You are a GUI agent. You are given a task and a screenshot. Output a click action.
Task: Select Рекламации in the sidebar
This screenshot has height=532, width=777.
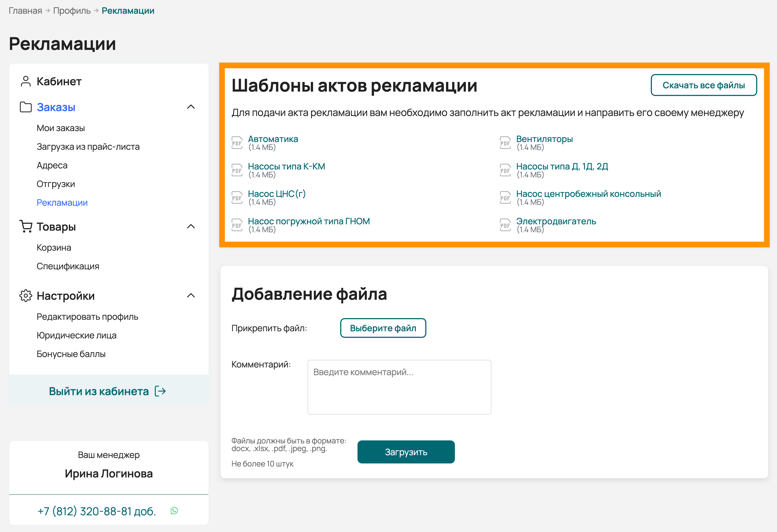(62, 202)
